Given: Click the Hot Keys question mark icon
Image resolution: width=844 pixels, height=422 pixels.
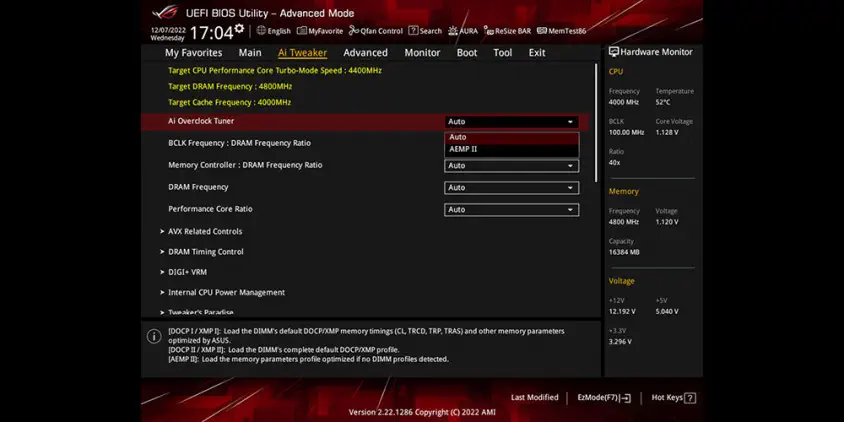Looking at the screenshot, I should [690, 398].
